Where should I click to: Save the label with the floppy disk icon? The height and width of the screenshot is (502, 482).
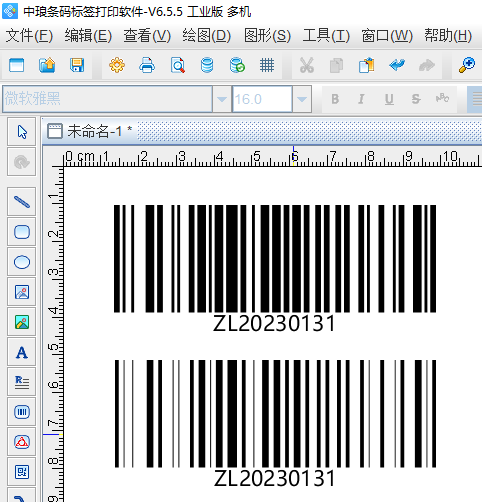77,65
